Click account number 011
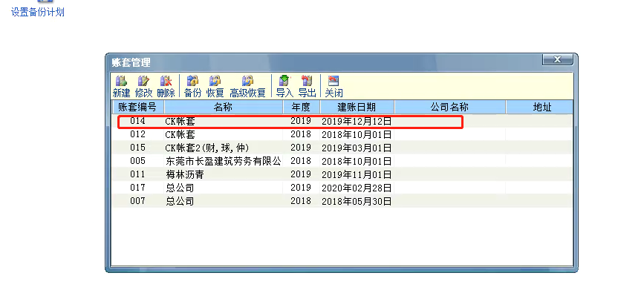Screen dimensions: 644x293 [138, 174]
